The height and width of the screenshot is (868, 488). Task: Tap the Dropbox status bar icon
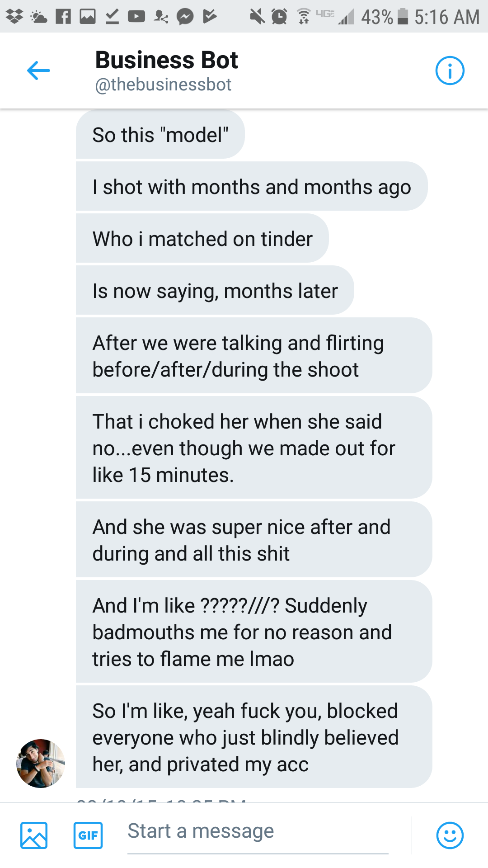click(14, 17)
